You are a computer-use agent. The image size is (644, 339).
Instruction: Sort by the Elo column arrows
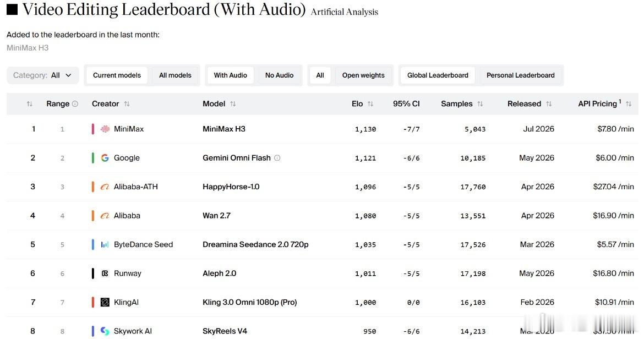point(370,104)
